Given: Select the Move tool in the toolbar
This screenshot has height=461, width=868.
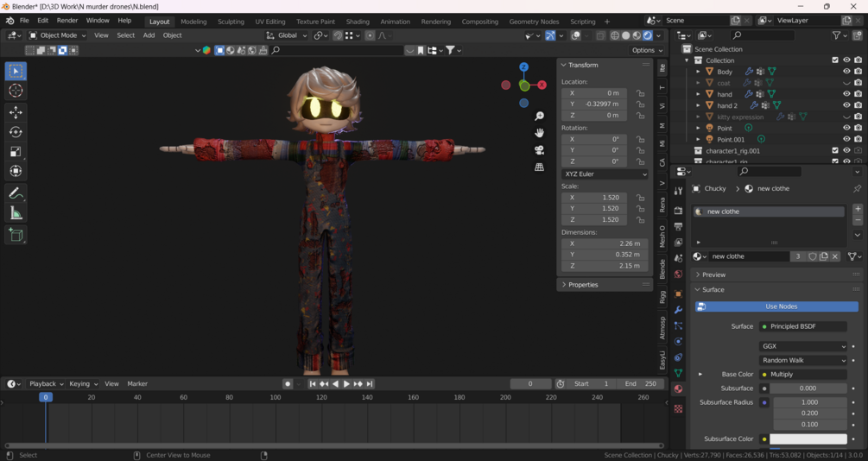Looking at the screenshot, I should [x=16, y=112].
